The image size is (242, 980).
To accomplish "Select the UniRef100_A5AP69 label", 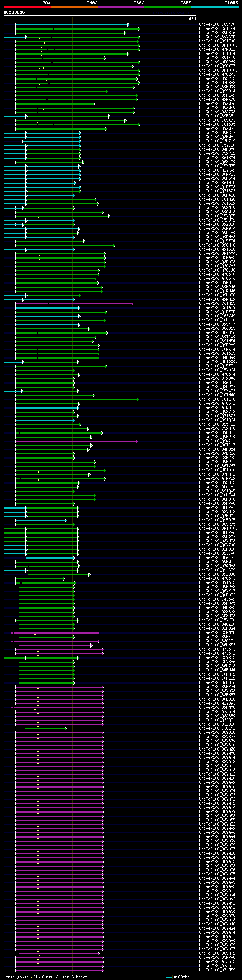I will pos(217,62).
